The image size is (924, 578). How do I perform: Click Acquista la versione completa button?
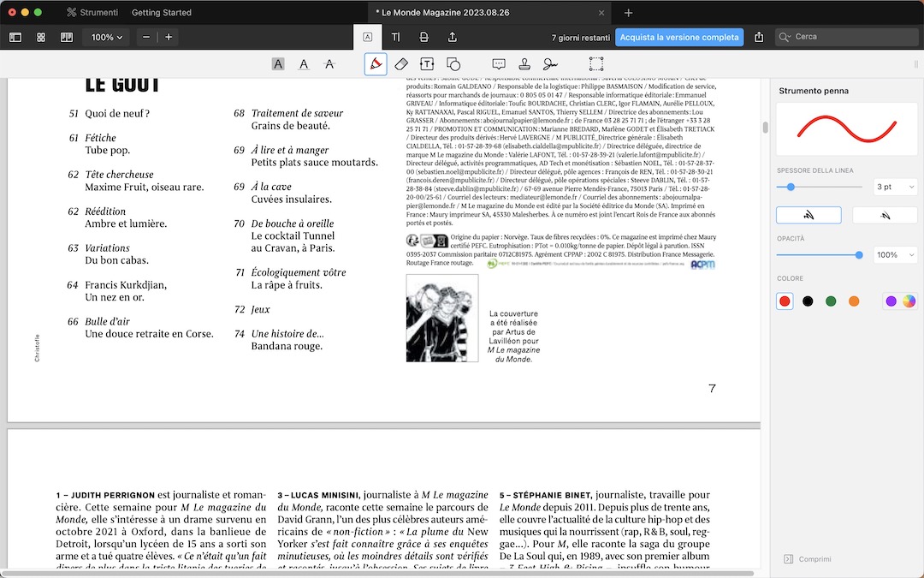(678, 38)
